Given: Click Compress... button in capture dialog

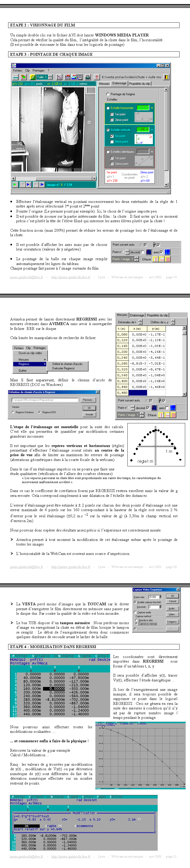Looking at the screenshot, I should pos(172,622).
